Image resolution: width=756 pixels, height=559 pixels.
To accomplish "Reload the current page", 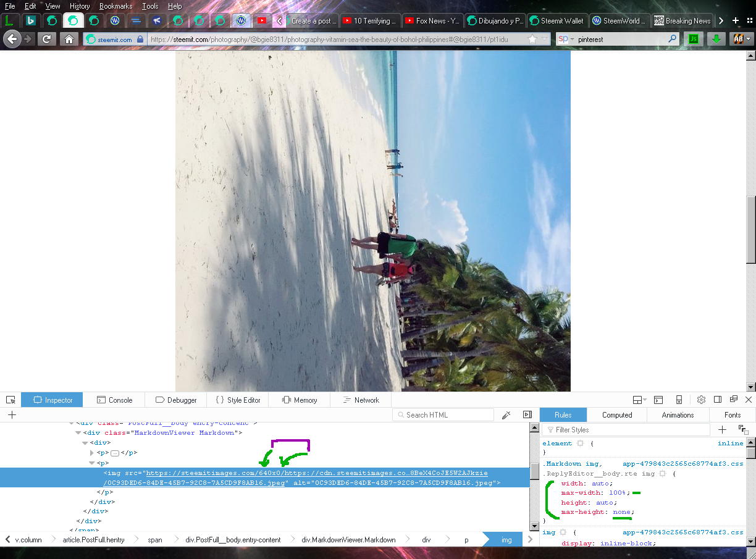I will coord(46,38).
